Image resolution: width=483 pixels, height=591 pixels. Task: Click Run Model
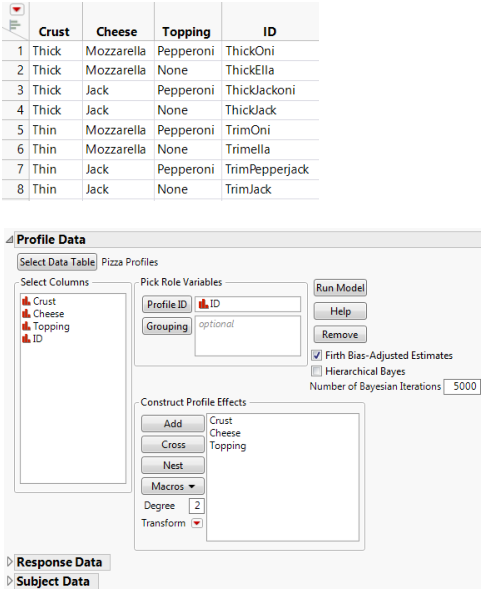pos(340,288)
